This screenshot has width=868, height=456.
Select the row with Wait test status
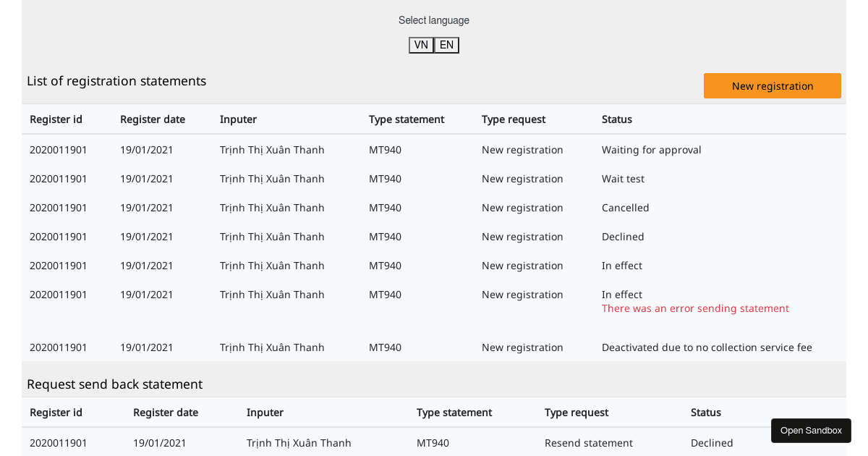[x=434, y=179]
